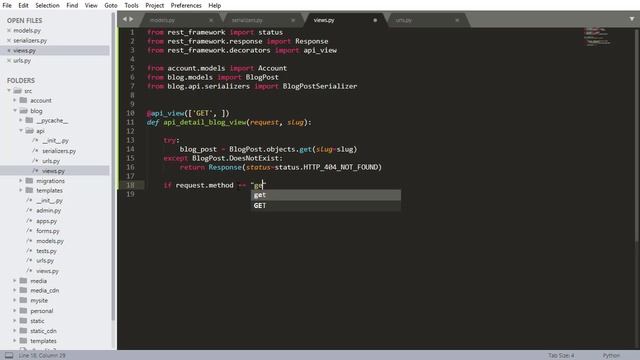Open models.py in blog folder
640x360 pixels.
50,241
